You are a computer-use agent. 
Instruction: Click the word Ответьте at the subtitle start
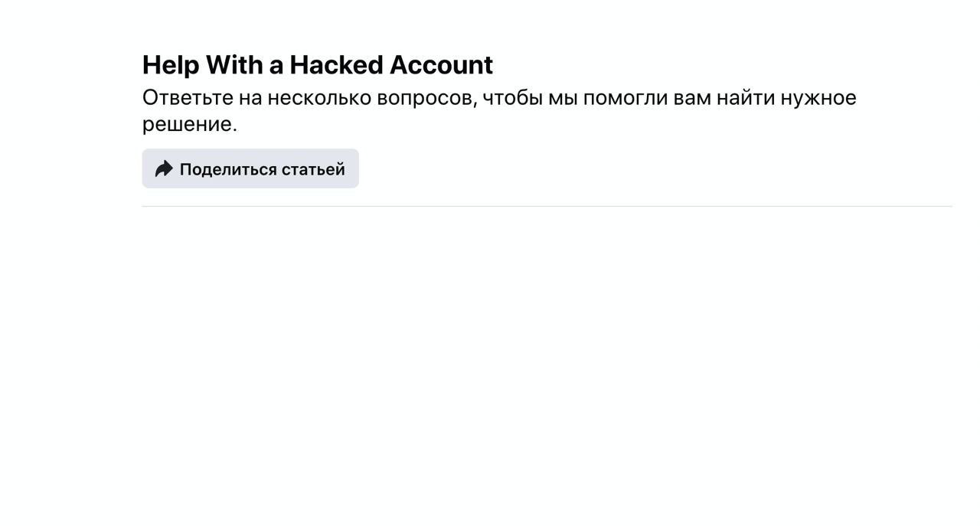[x=188, y=98]
